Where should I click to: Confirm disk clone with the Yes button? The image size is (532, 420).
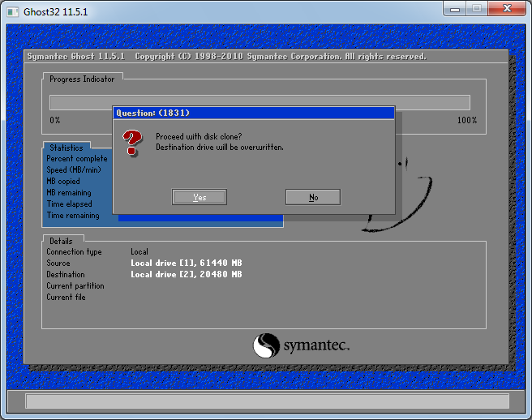click(x=199, y=197)
